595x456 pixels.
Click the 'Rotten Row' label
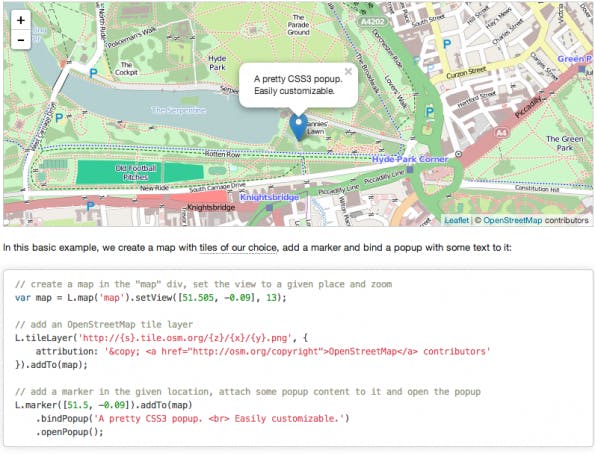(x=222, y=154)
